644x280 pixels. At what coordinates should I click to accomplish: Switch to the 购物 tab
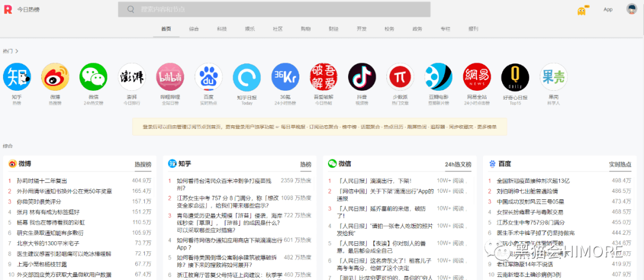[x=305, y=29]
